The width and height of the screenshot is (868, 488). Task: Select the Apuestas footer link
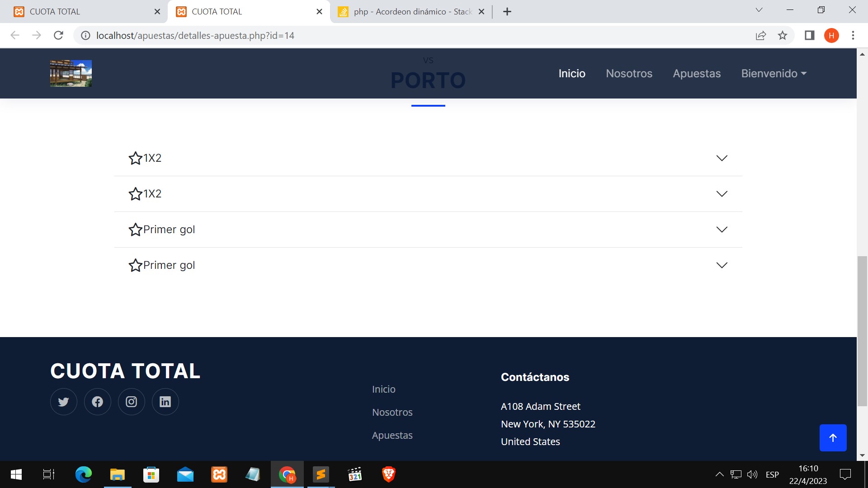(392, 434)
